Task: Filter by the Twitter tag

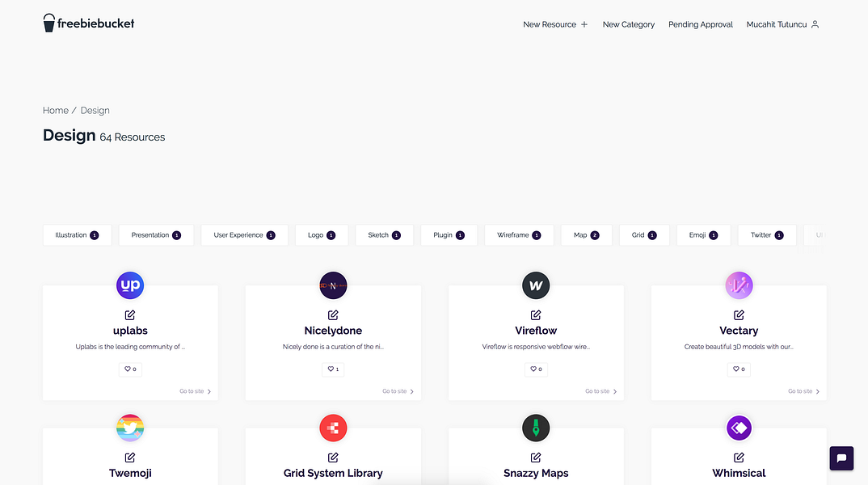Action: [x=767, y=235]
